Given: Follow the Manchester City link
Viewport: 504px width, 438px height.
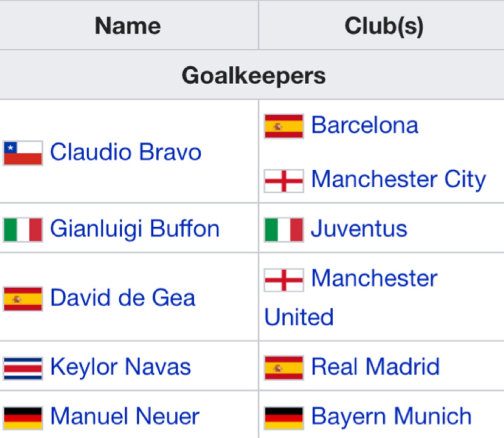Looking at the screenshot, I should coord(398,180).
